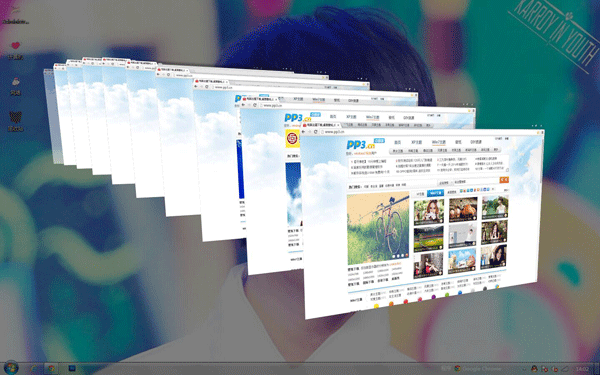
Task: Open the stadium wallpaper thumbnail
Action: (x=429, y=238)
